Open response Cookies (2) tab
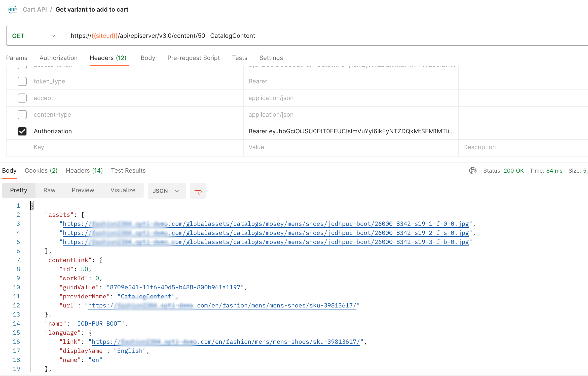The width and height of the screenshot is (588, 376). [x=41, y=171]
